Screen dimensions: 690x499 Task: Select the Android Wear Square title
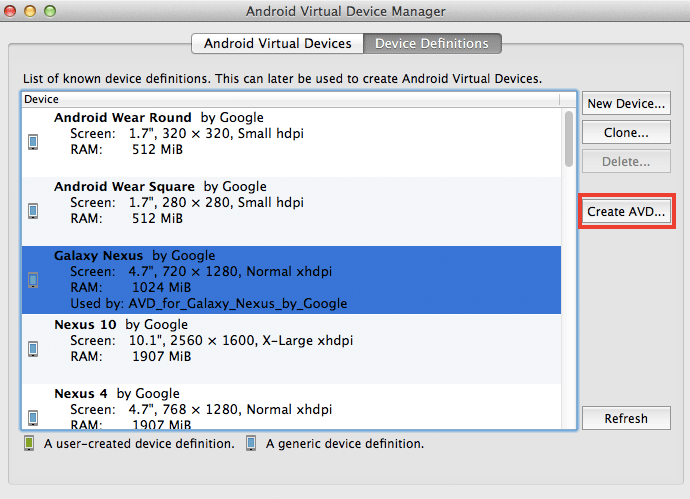(124, 187)
